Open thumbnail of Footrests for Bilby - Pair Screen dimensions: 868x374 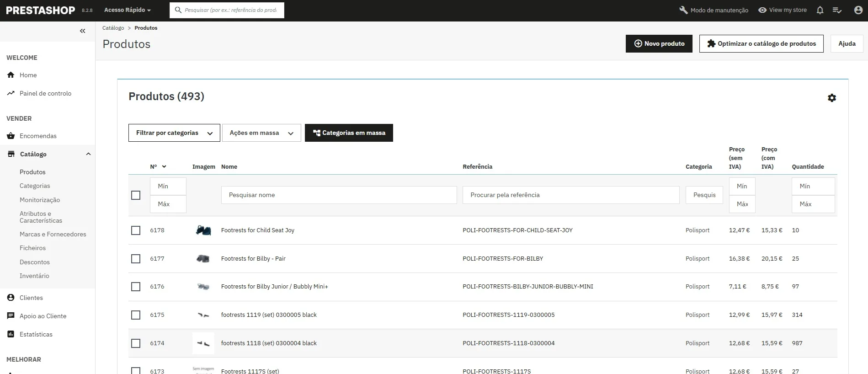pos(203,259)
